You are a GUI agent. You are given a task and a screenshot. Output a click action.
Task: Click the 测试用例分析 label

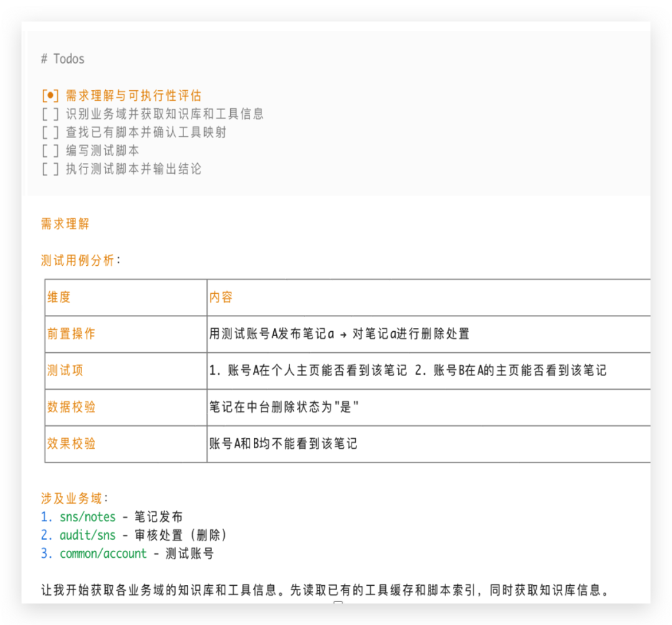coord(78,260)
